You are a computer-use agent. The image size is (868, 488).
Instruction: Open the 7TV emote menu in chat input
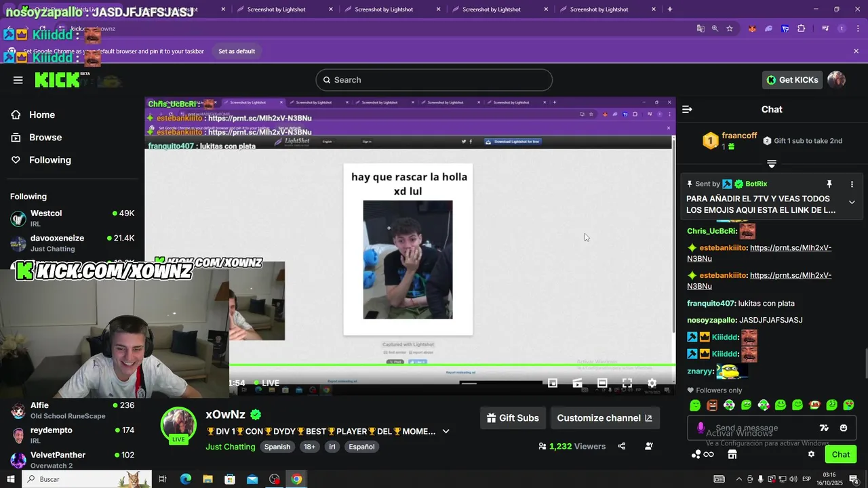[824, 428]
